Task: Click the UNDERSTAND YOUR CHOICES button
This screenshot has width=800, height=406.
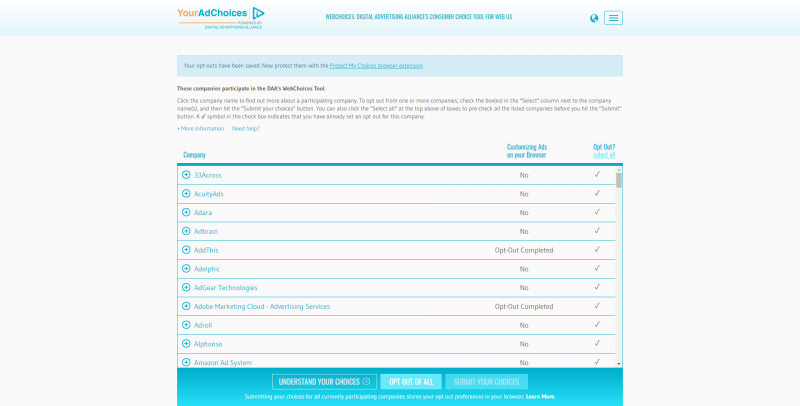Action: click(324, 382)
